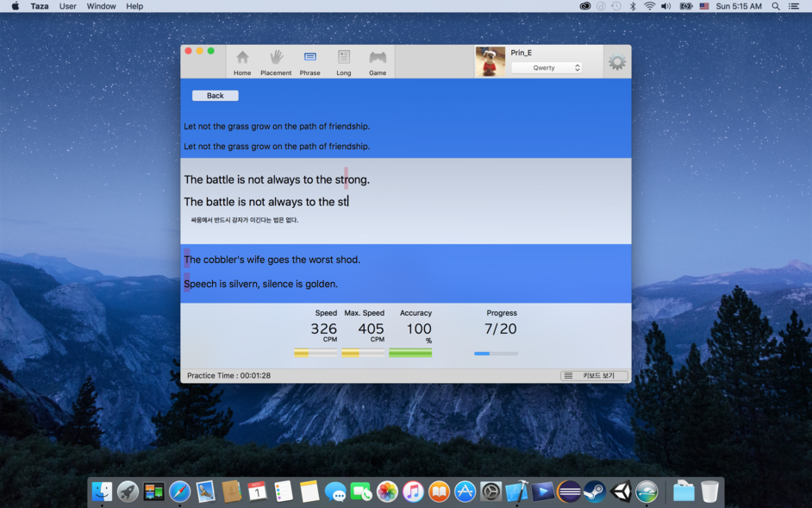This screenshot has width=812, height=508.
Task: Open Eclipse in the dock
Action: click(x=569, y=492)
